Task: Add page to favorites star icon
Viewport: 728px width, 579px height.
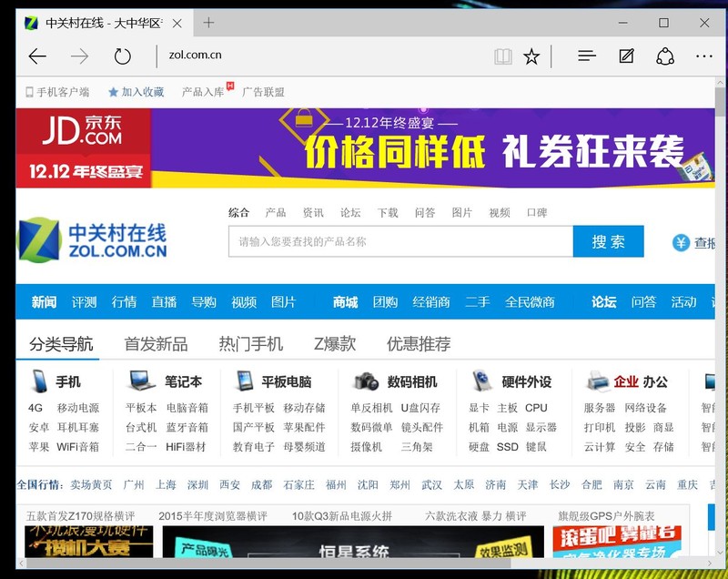Action: (531, 56)
